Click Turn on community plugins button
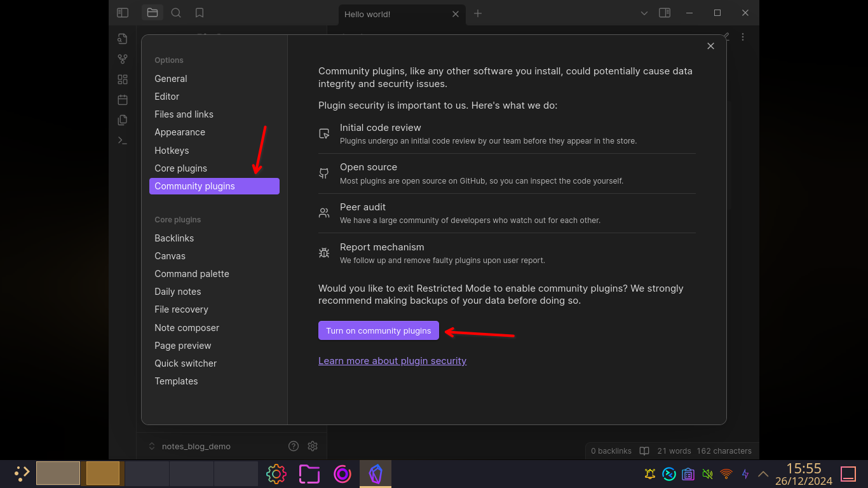 point(379,330)
